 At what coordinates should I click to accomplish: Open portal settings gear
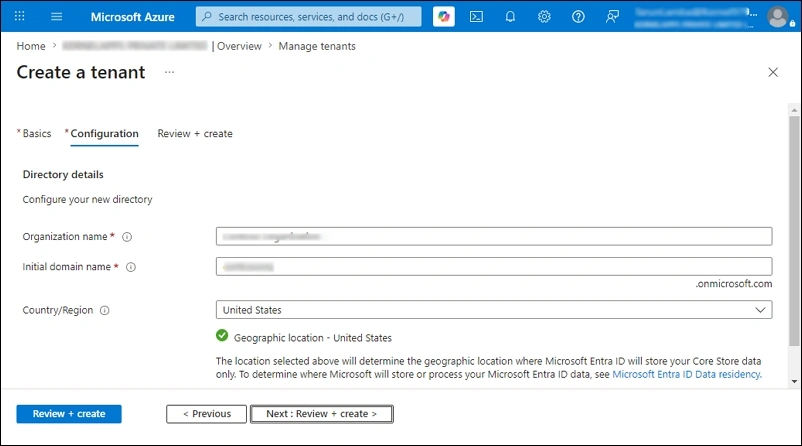544,16
